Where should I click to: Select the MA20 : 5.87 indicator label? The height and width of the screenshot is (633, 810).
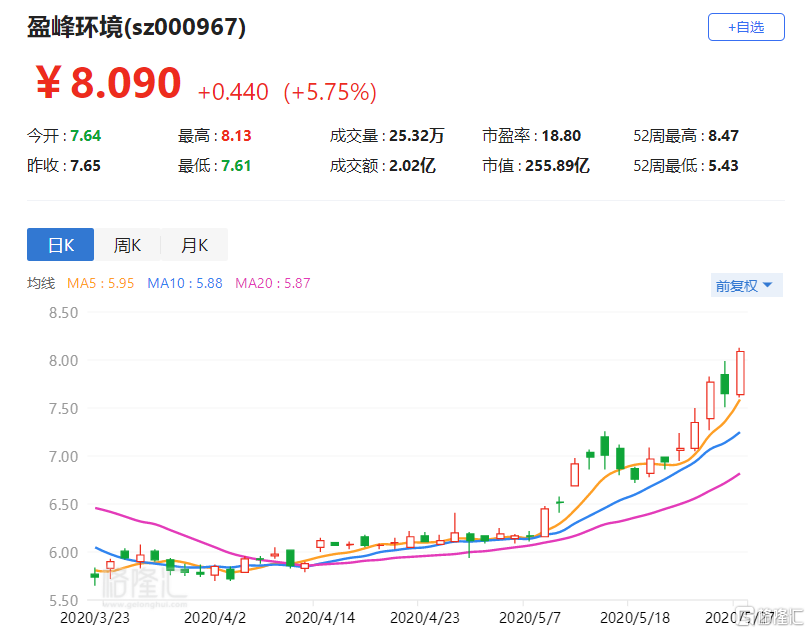(x=273, y=283)
